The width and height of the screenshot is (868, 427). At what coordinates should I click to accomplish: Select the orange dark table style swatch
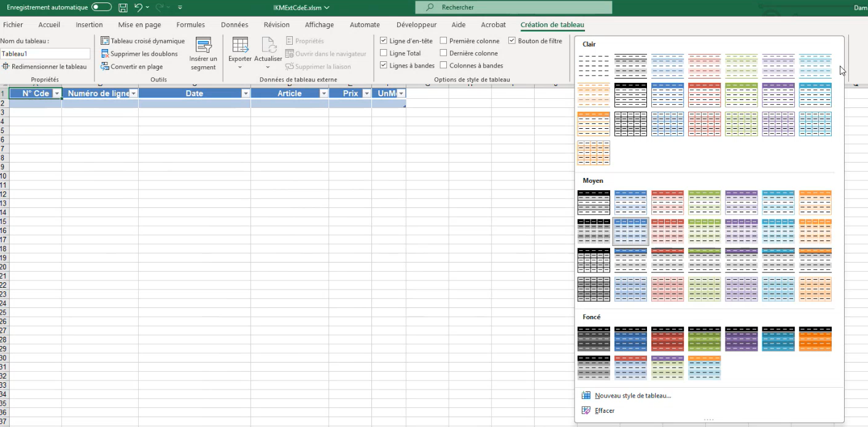coord(815,339)
